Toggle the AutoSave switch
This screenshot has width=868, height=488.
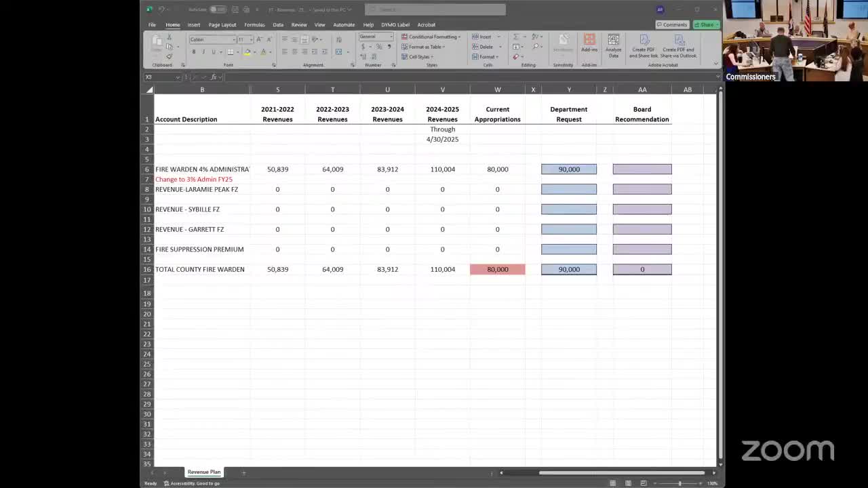coord(217,9)
